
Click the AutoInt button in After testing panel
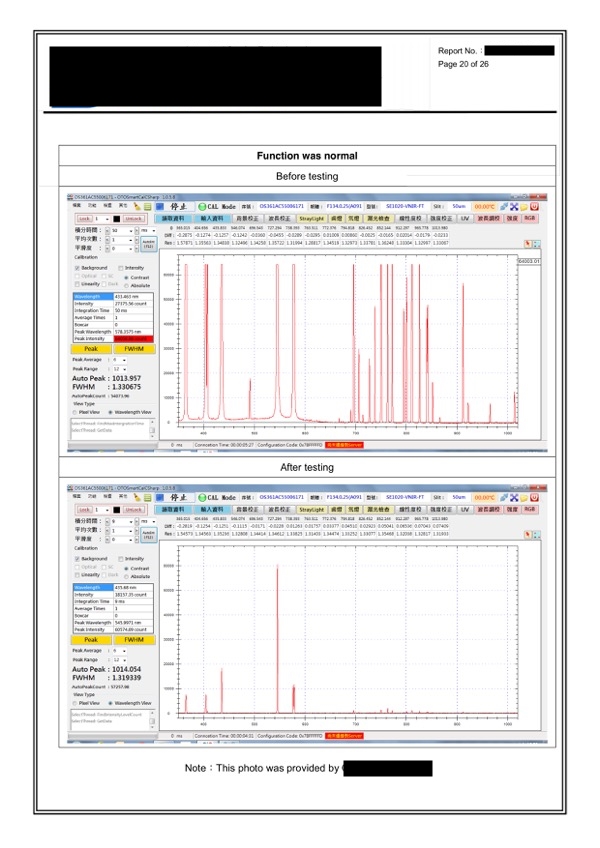149,534
